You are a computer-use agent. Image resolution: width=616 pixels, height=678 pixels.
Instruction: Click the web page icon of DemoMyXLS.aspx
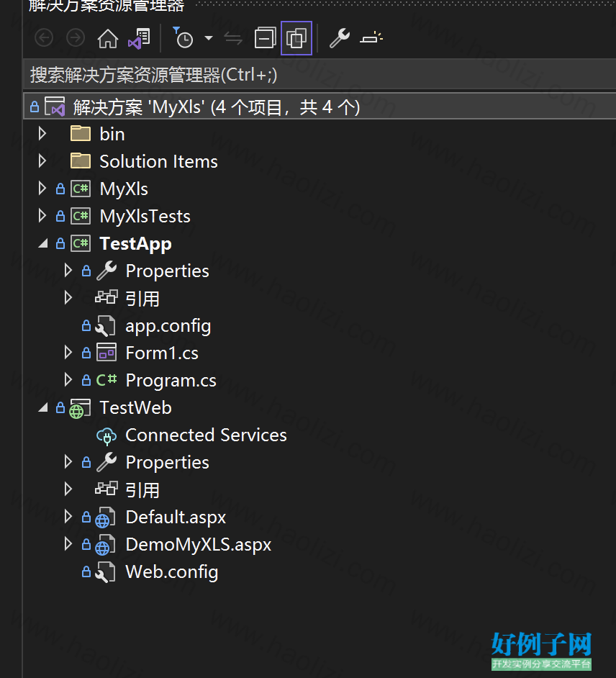tap(106, 545)
